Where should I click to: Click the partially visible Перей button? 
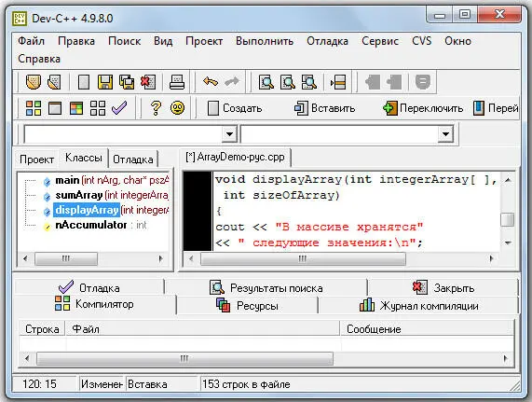tap(496, 108)
